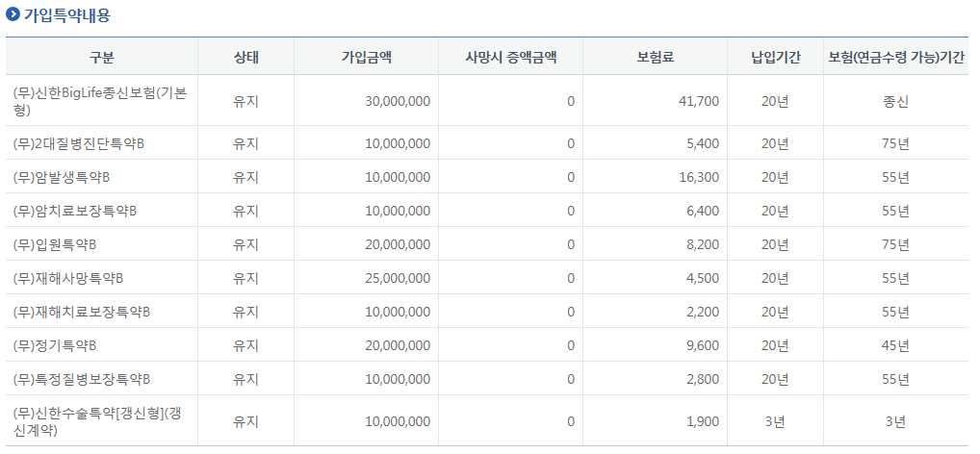This screenshot has width=980, height=454.
Task: Select the (무)암발생특약B entry
Action: 62,177
